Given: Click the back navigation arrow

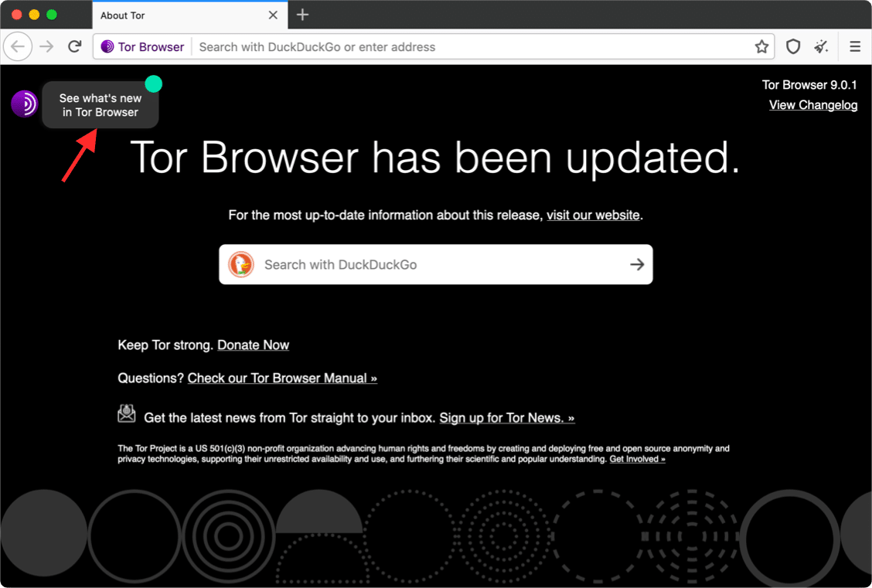Looking at the screenshot, I should [18, 46].
